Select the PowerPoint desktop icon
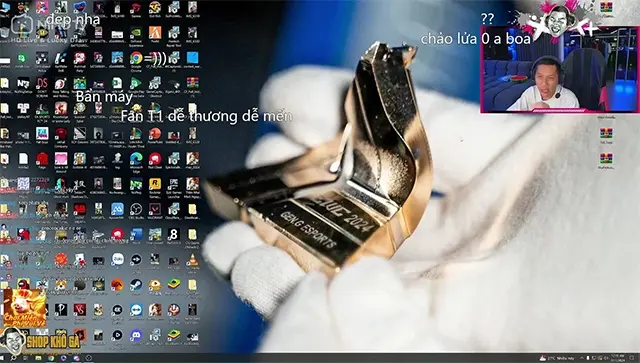The height and width of the screenshot is (363, 640). point(155,134)
